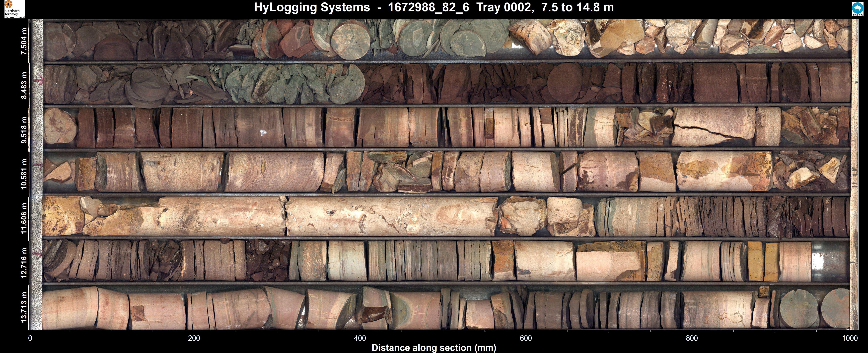This screenshot has height=353, width=868.
Task: Click the 400 tick on distance axis
Action: [360, 338]
